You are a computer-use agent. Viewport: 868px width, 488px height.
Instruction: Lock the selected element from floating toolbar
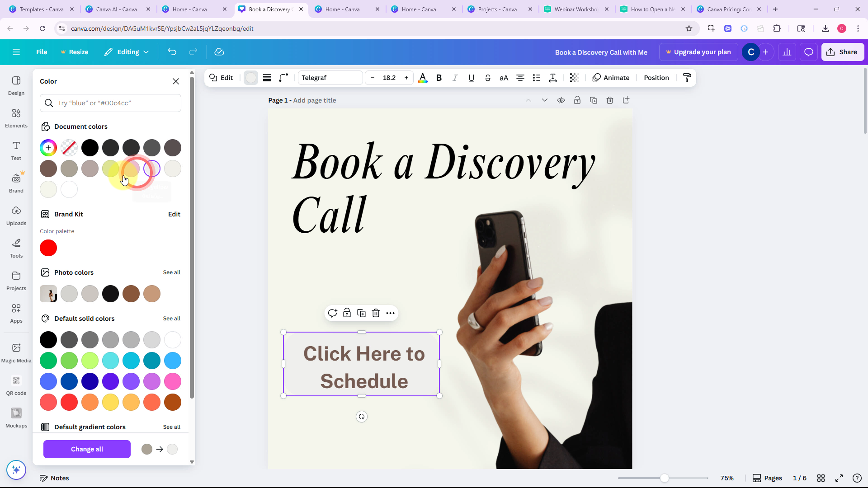click(347, 313)
